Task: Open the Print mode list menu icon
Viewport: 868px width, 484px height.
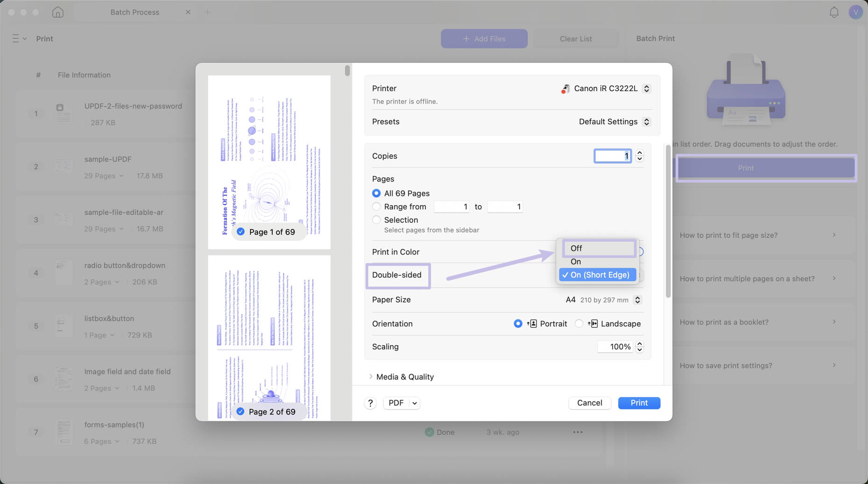Action: [x=19, y=39]
